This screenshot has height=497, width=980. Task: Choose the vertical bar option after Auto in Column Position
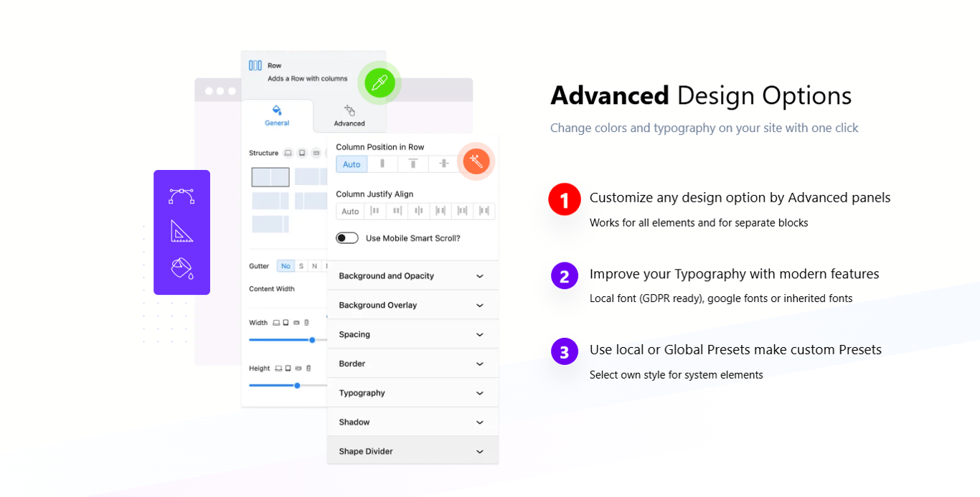click(382, 164)
